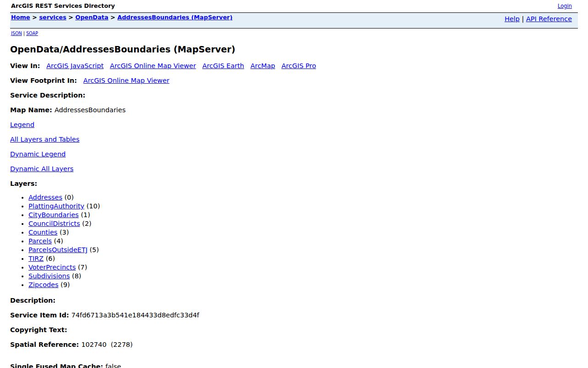Select the CityBoundaries layer

53,215
